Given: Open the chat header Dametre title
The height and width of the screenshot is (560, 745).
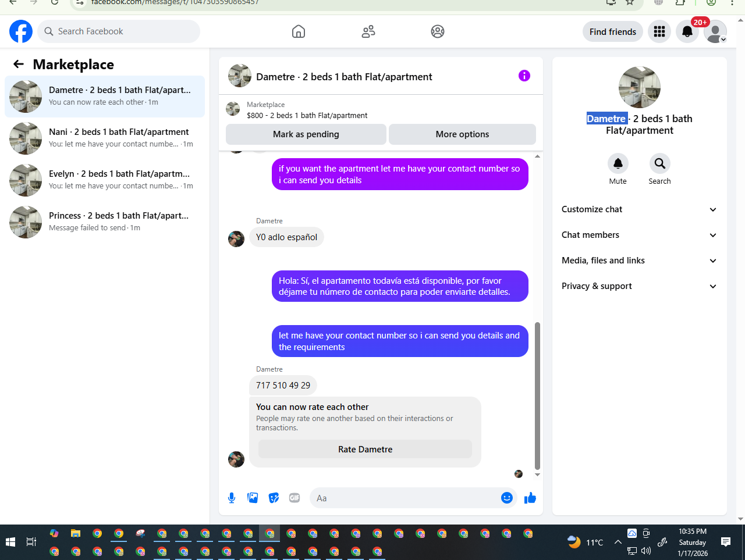Looking at the screenshot, I should [344, 77].
